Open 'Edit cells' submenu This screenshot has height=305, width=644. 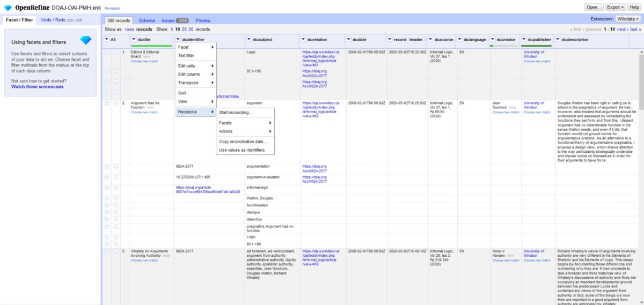coord(195,66)
